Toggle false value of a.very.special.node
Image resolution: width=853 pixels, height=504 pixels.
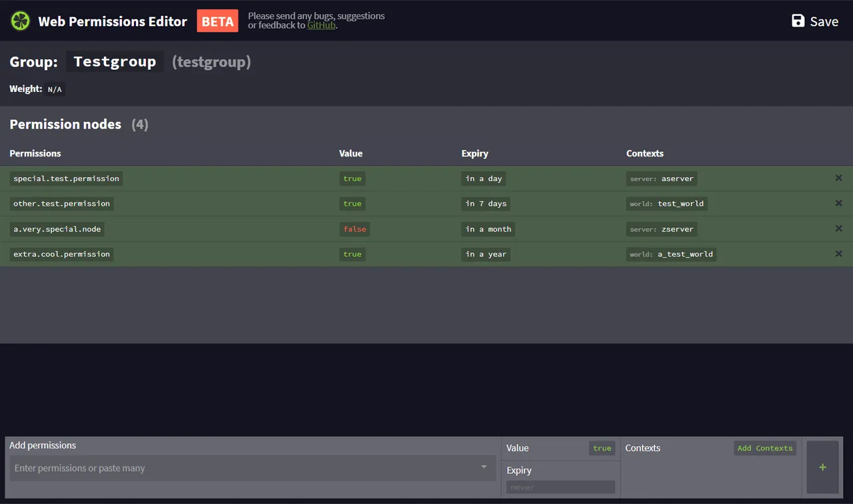(355, 229)
